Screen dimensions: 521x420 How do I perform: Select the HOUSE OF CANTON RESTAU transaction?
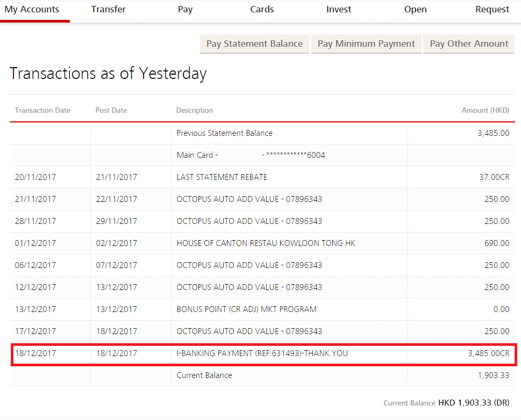pyautogui.click(x=266, y=243)
